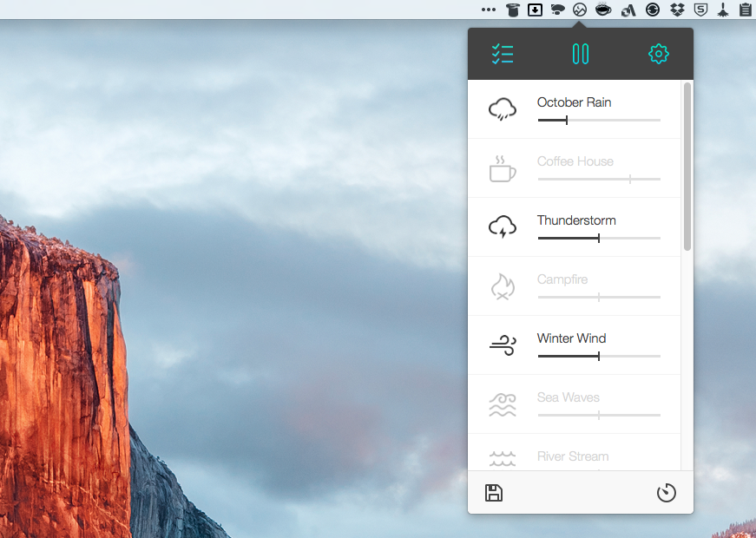Open the download box menu bar icon
The height and width of the screenshot is (538, 756).
(535, 10)
